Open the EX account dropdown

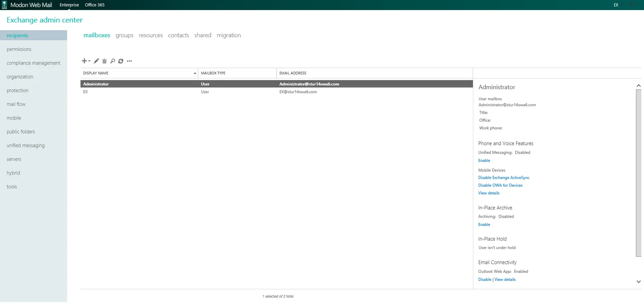pyautogui.click(x=618, y=5)
